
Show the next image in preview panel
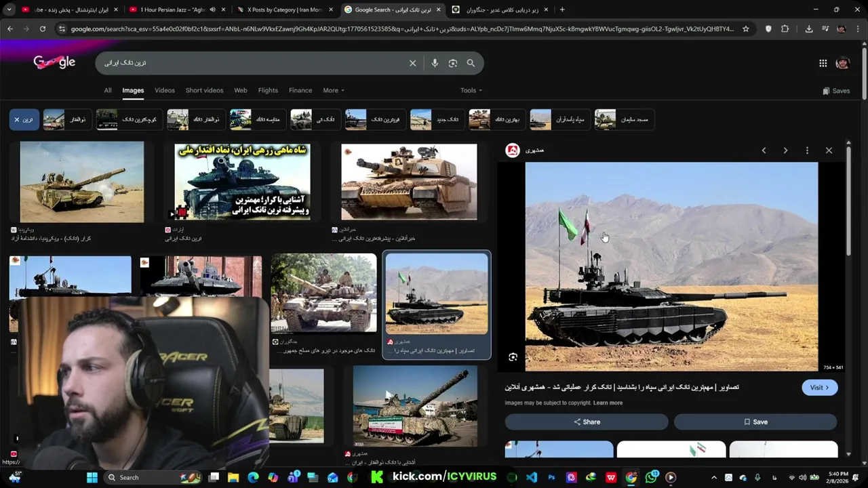pyautogui.click(x=785, y=150)
